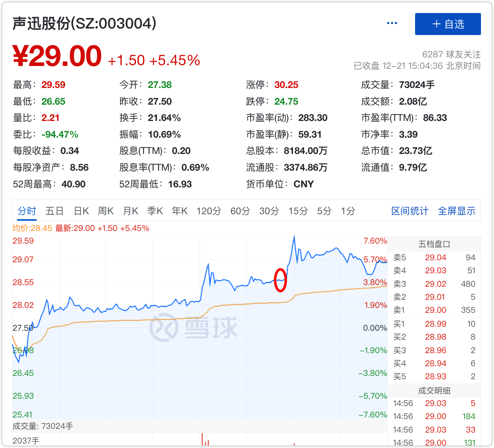The width and height of the screenshot is (494, 448).
Task: Open 区间统计 range statistics
Action: click(410, 211)
